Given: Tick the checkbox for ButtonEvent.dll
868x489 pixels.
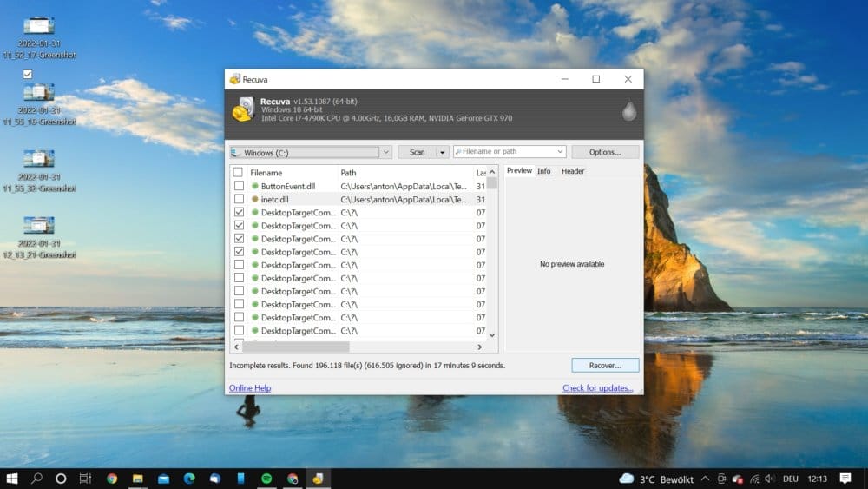Looking at the screenshot, I should 239,186.
